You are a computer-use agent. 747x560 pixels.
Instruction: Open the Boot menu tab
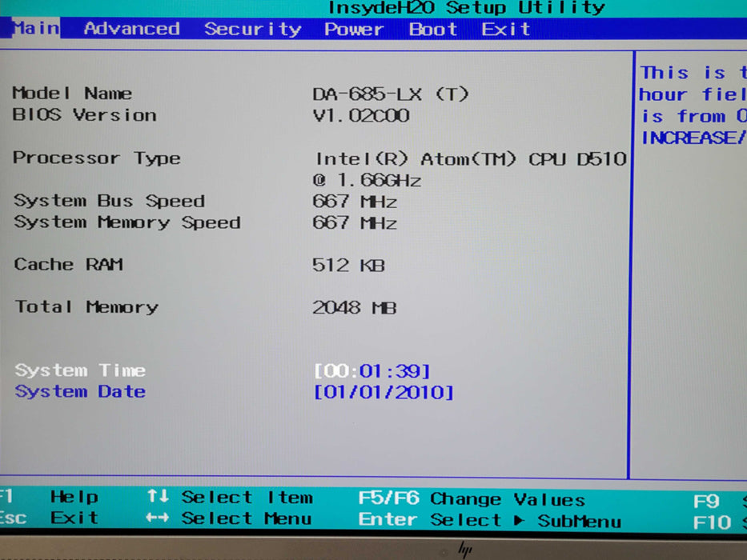(433, 30)
